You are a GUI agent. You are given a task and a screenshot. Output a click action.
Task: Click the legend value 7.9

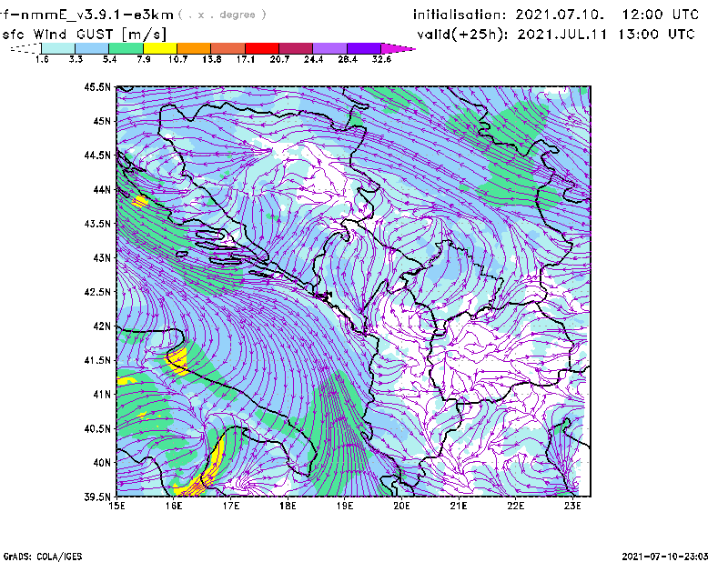[x=144, y=59]
